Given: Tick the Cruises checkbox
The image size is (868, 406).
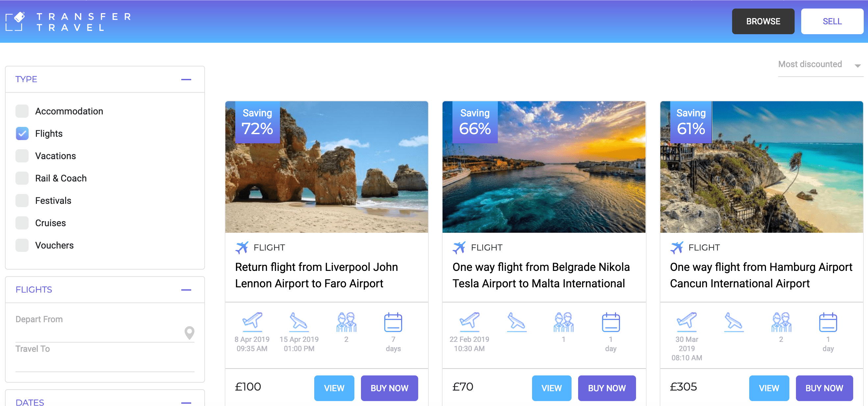Looking at the screenshot, I should (x=22, y=223).
